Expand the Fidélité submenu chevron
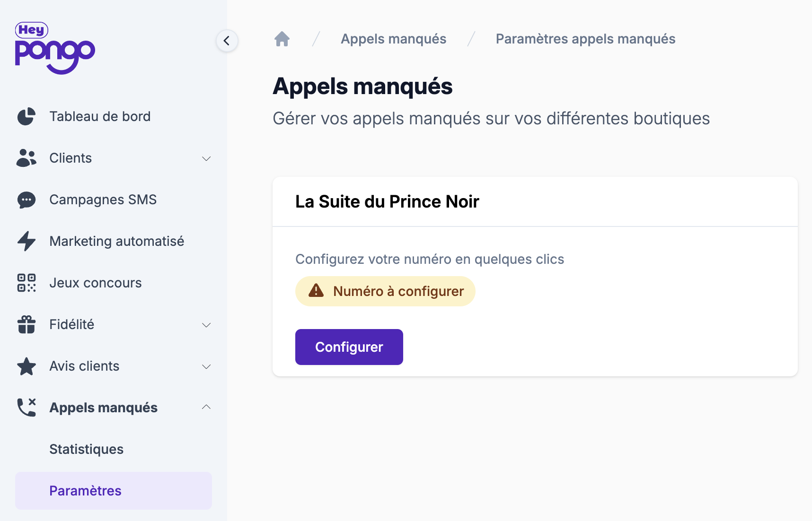Viewport: 812px width, 521px height. tap(206, 325)
